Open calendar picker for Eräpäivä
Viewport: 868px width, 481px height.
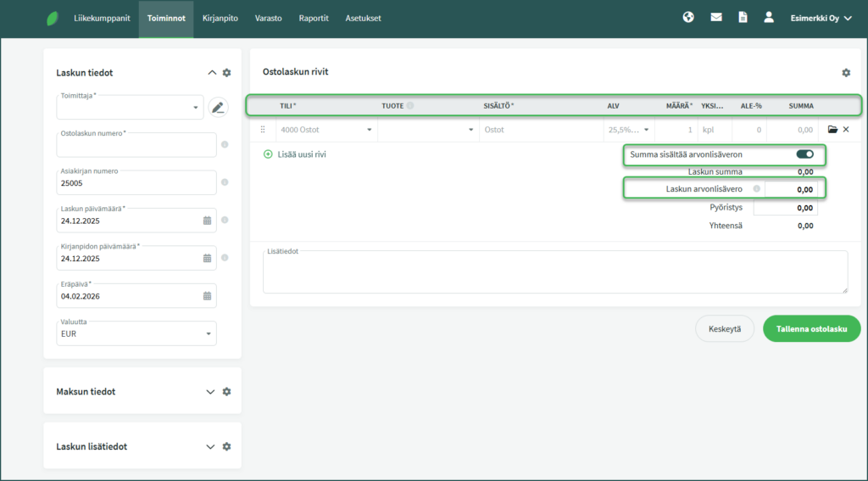pyautogui.click(x=207, y=296)
